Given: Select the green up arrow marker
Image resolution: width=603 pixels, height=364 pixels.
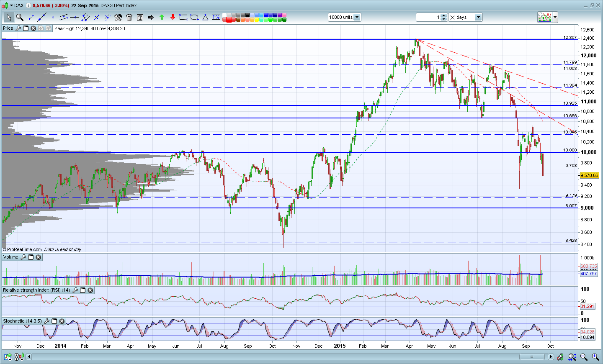Looking at the screenshot, I should 162,17.
